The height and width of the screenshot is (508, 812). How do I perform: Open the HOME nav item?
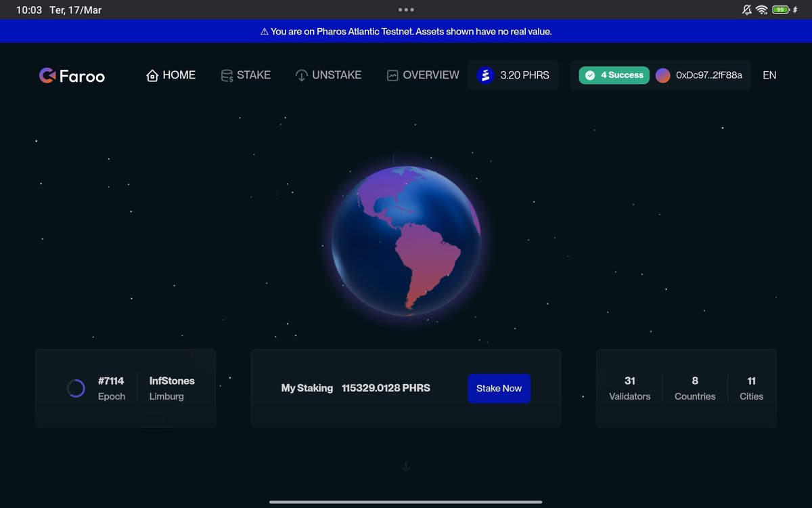171,75
